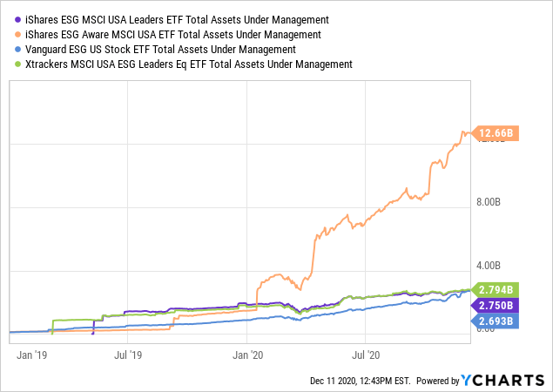Click the purple 2.750B value flag
This screenshot has width=553, height=392.
coord(496,306)
